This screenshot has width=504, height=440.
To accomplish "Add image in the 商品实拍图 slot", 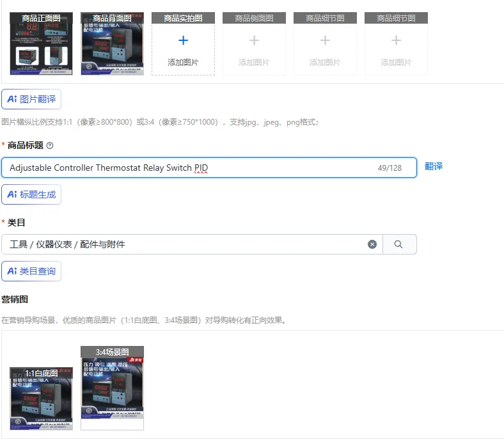I will coord(183,43).
